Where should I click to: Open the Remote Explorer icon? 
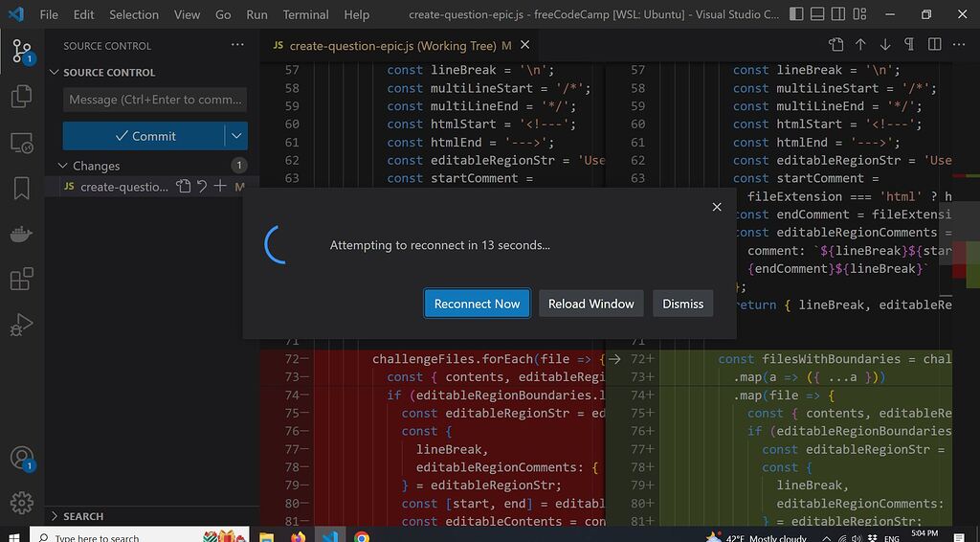[x=22, y=143]
